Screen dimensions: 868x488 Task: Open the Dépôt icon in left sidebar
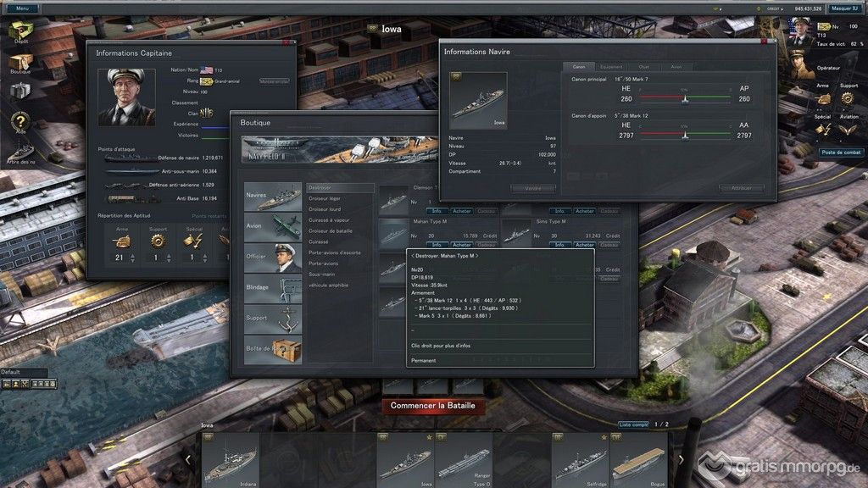20,32
